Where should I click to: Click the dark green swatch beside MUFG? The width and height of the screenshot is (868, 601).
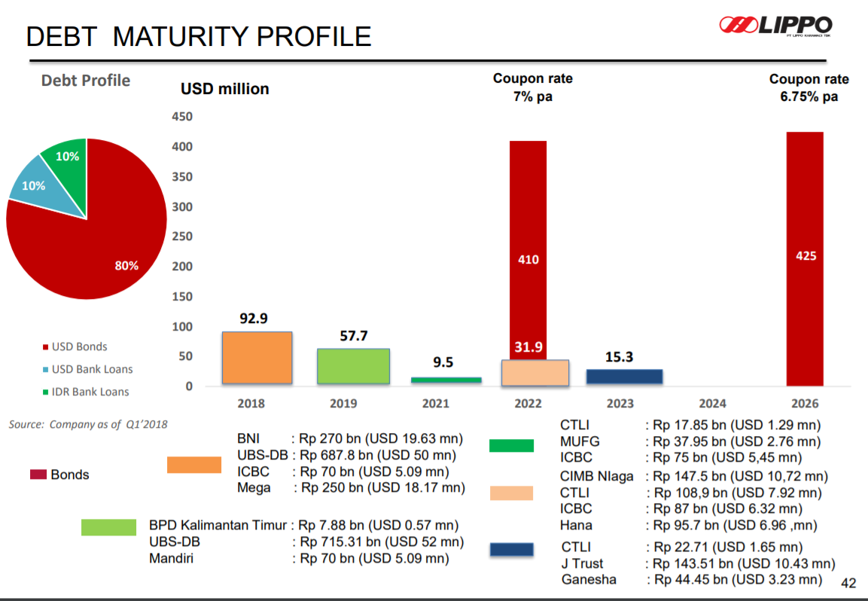click(x=511, y=445)
